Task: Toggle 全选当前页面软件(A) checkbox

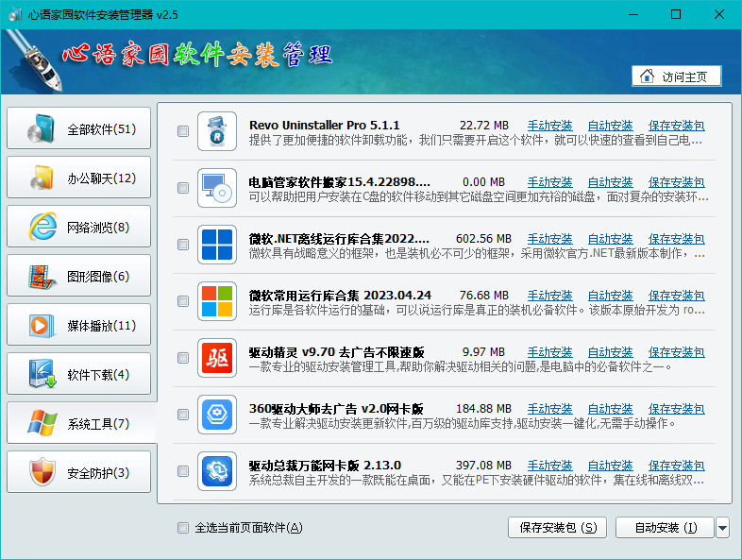Action: (x=182, y=528)
